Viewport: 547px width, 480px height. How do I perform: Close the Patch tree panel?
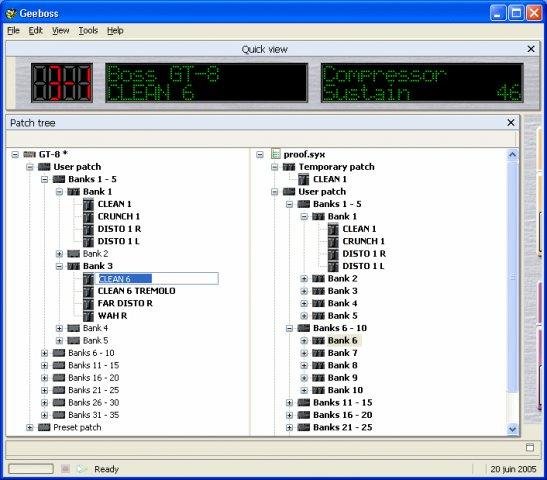point(511,123)
